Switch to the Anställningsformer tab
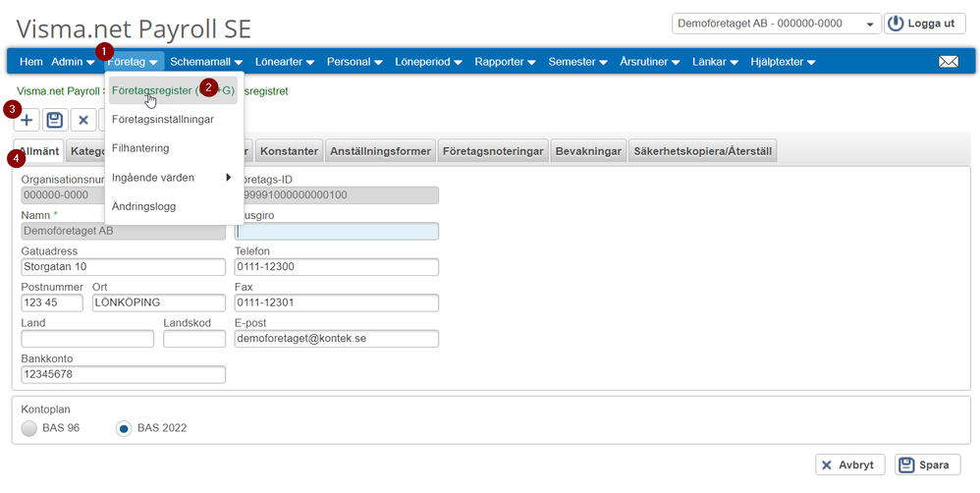Viewport: 980px width, 493px height. (380, 151)
